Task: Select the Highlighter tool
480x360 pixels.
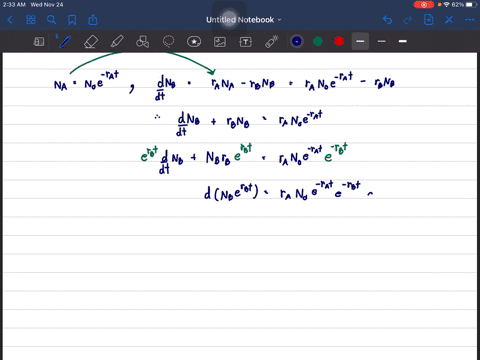Action: pyautogui.click(x=117, y=42)
